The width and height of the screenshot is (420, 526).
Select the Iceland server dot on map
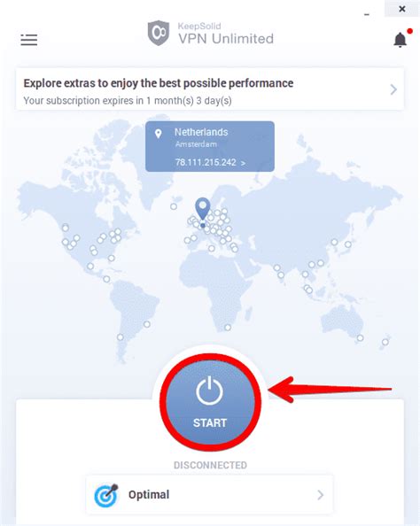click(174, 206)
